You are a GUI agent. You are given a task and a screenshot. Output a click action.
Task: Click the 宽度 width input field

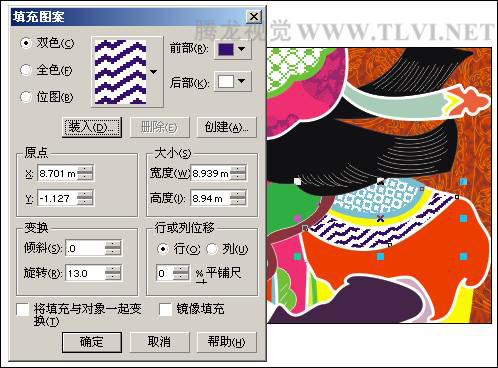(x=210, y=173)
